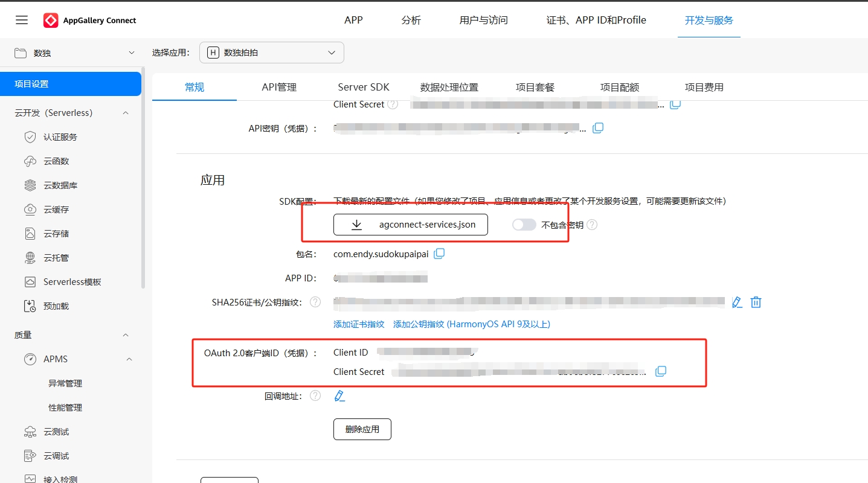
Task: Open the 项目费用 tab
Action: tap(704, 87)
